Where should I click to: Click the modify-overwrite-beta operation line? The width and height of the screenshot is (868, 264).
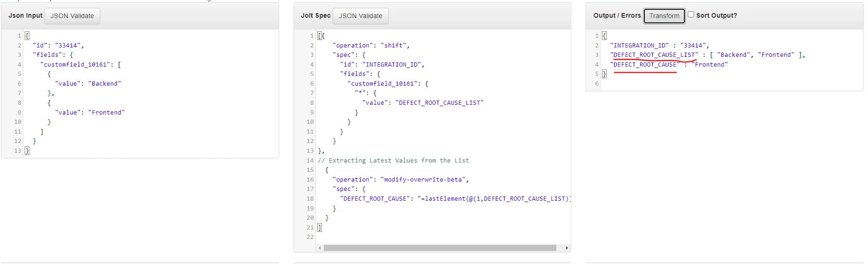click(x=401, y=179)
